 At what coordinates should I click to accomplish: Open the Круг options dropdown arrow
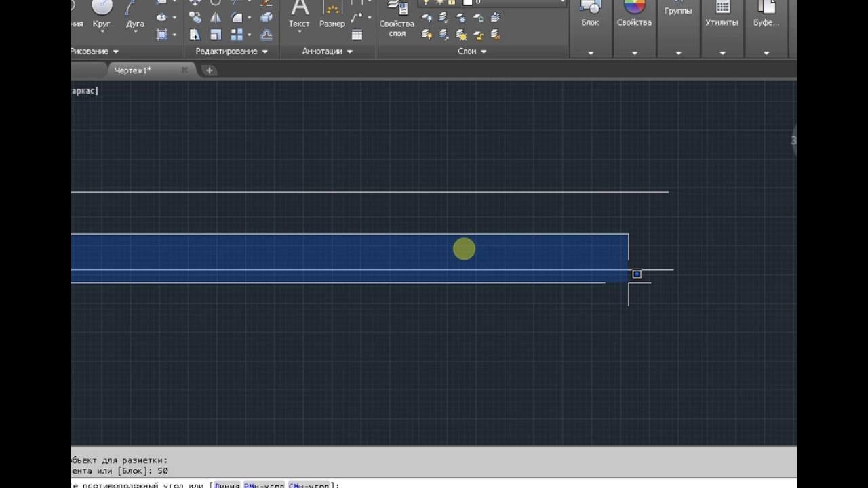[x=101, y=32]
